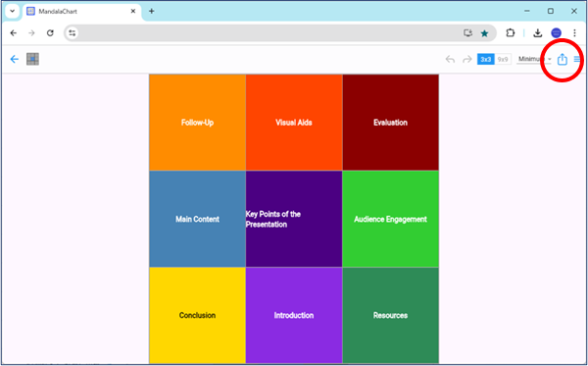588x366 pixels.
Task: Select the Evaluation cell
Action: coord(390,123)
